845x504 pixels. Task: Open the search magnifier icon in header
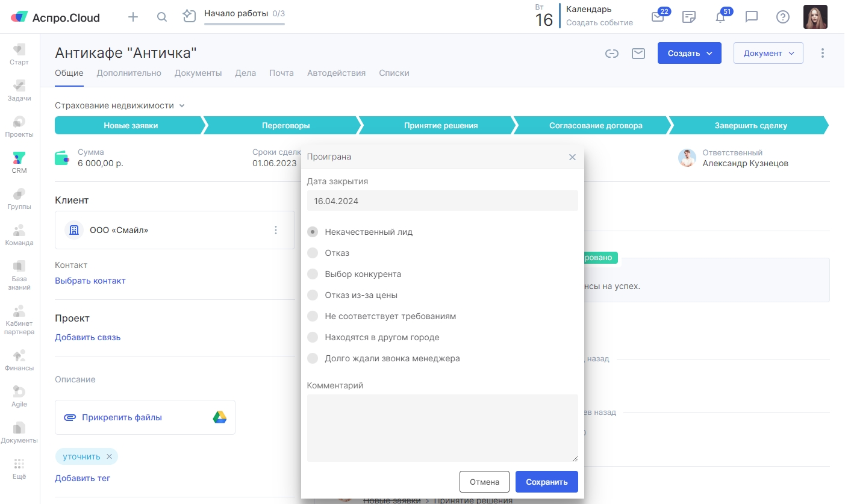click(161, 17)
